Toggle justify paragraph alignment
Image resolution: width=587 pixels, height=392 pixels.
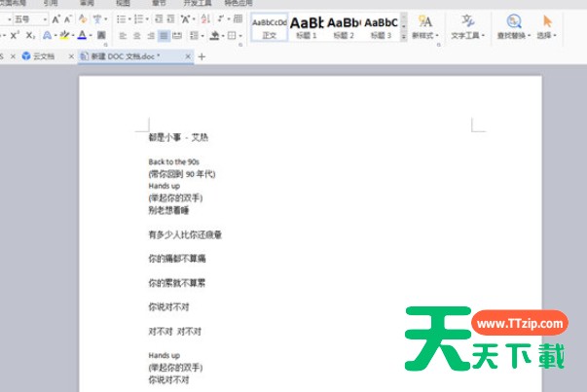point(164,36)
